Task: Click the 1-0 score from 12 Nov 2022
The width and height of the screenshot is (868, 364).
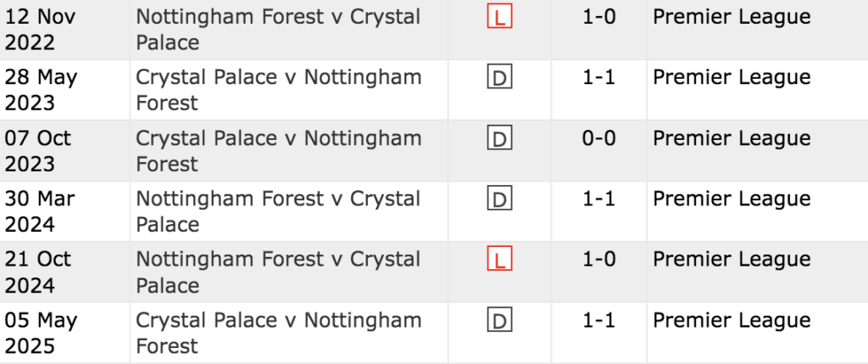Action: coord(599,17)
